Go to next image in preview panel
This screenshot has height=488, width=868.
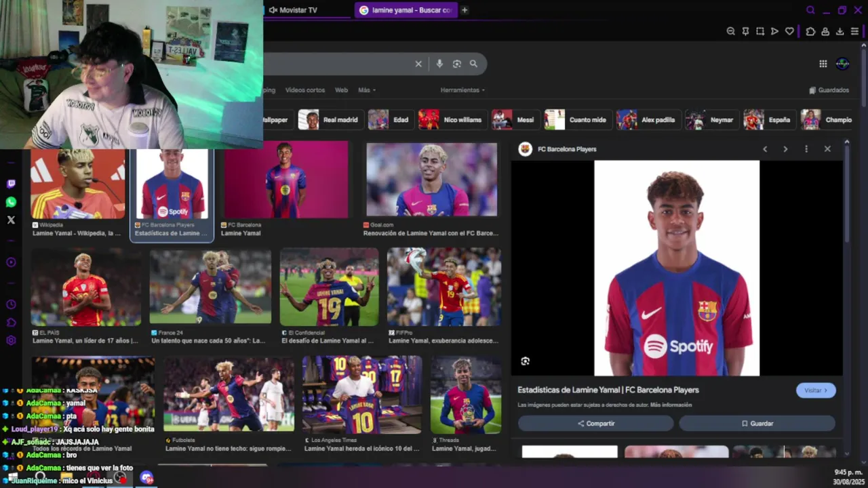[785, 149]
